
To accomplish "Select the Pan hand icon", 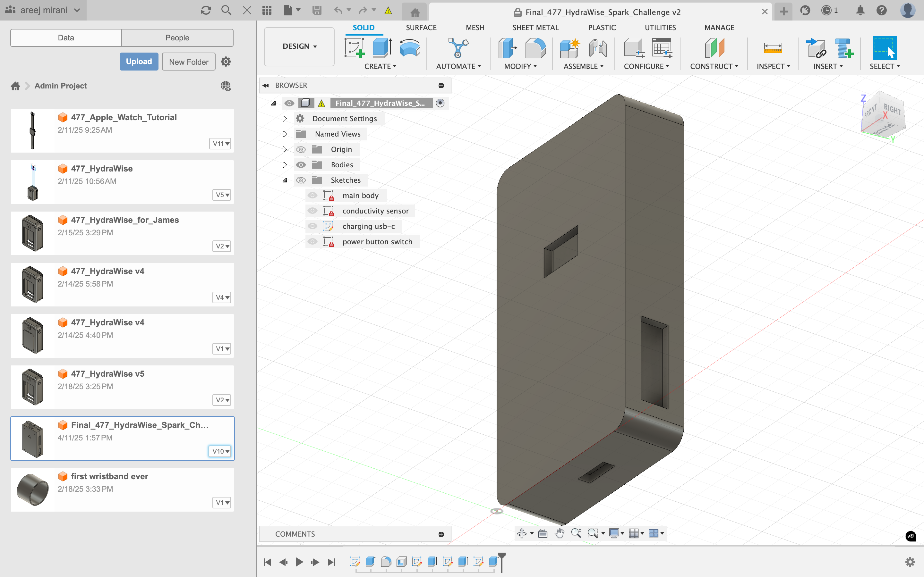I will click(x=559, y=533).
